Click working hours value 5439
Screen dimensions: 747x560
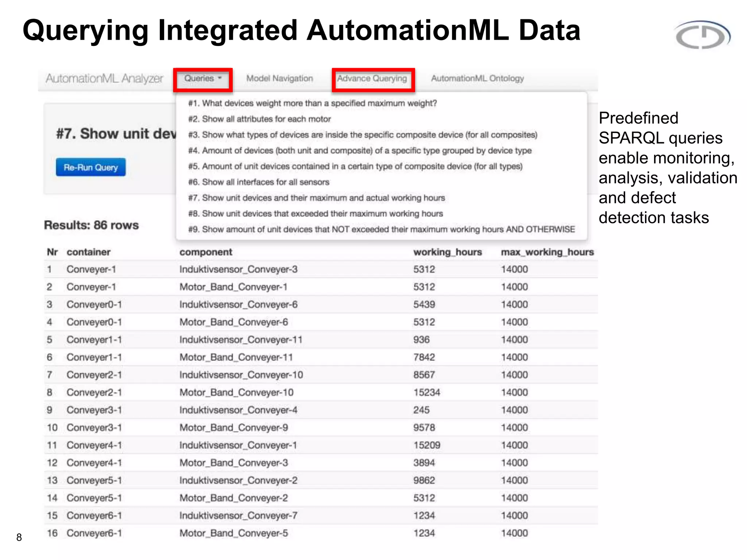424,304
